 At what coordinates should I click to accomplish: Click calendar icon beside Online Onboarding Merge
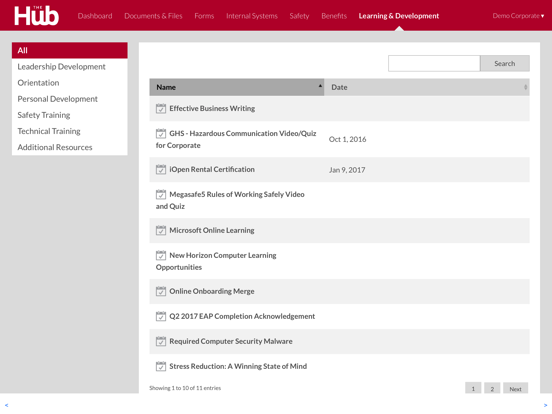[x=161, y=291]
